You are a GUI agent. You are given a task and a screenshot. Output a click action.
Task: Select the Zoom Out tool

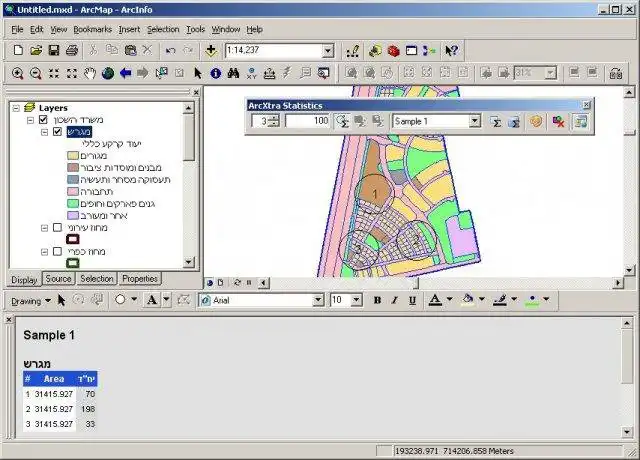pos(36,73)
